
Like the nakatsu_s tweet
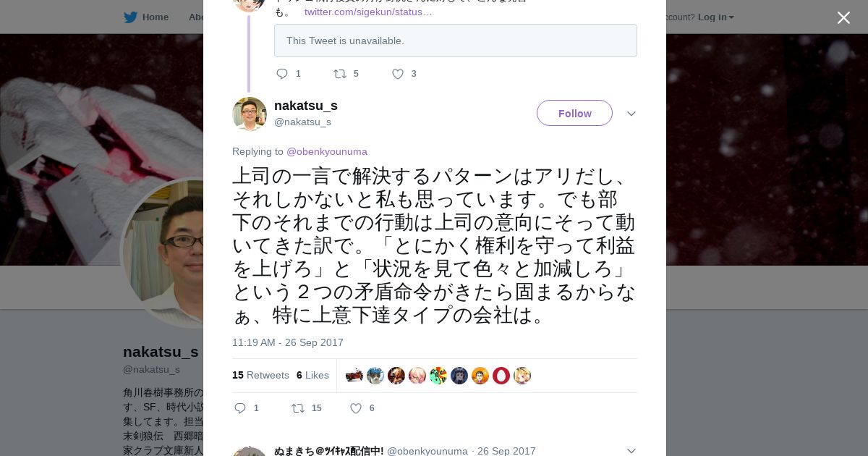(x=356, y=408)
